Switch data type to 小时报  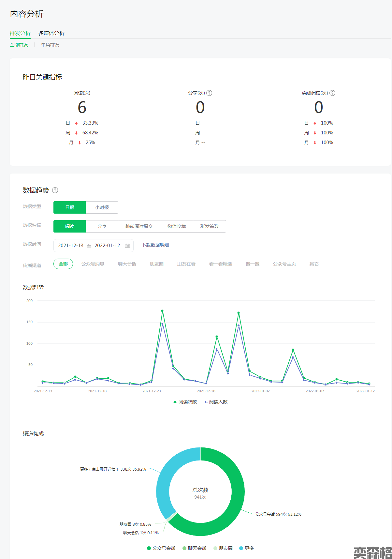coord(102,207)
